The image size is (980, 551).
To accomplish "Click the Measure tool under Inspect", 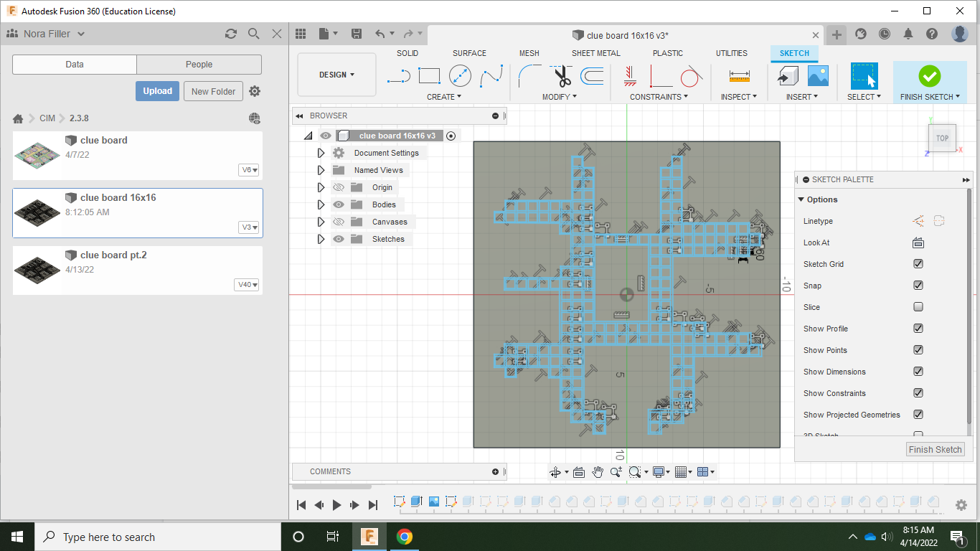I will (x=739, y=75).
